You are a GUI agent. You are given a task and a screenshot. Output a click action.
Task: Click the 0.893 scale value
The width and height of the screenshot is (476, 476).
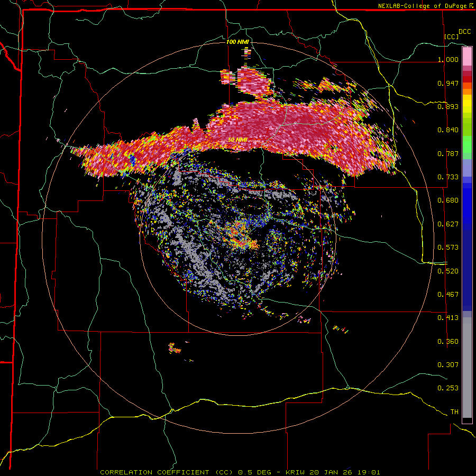click(448, 106)
